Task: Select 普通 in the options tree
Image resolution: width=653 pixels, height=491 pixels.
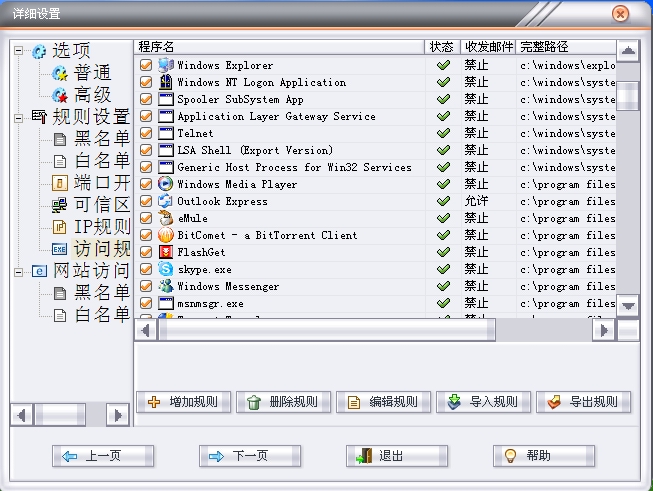Action: [92, 73]
